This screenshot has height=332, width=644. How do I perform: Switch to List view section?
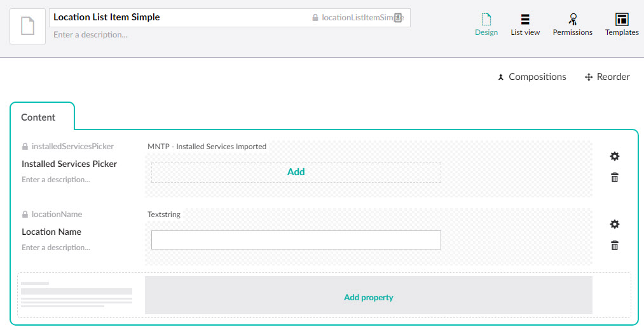[x=525, y=25]
